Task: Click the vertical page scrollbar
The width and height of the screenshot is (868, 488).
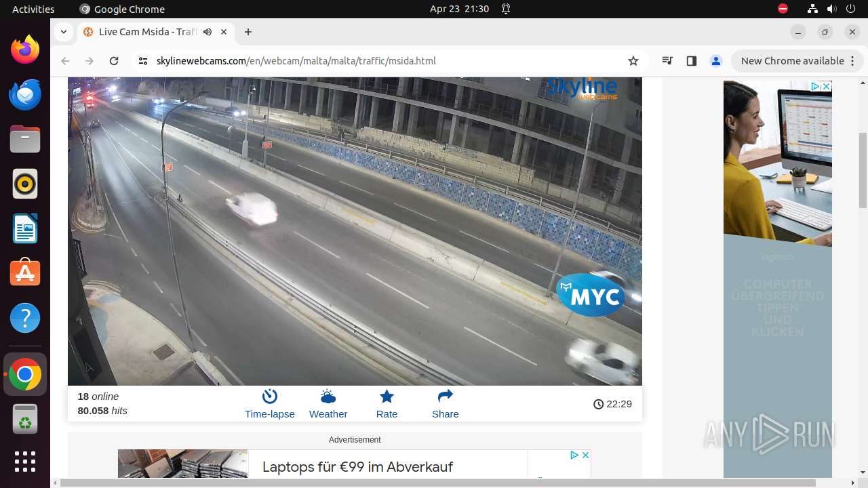Action: [x=863, y=169]
